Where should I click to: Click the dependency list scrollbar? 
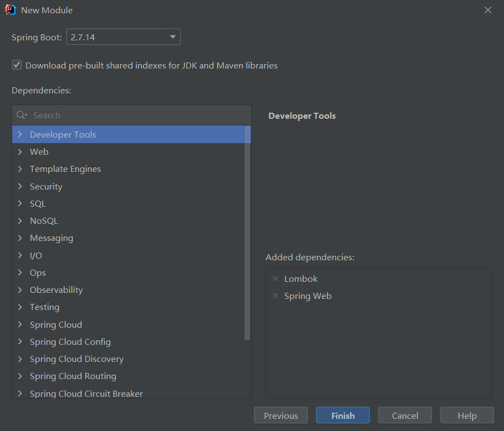[x=247, y=233]
